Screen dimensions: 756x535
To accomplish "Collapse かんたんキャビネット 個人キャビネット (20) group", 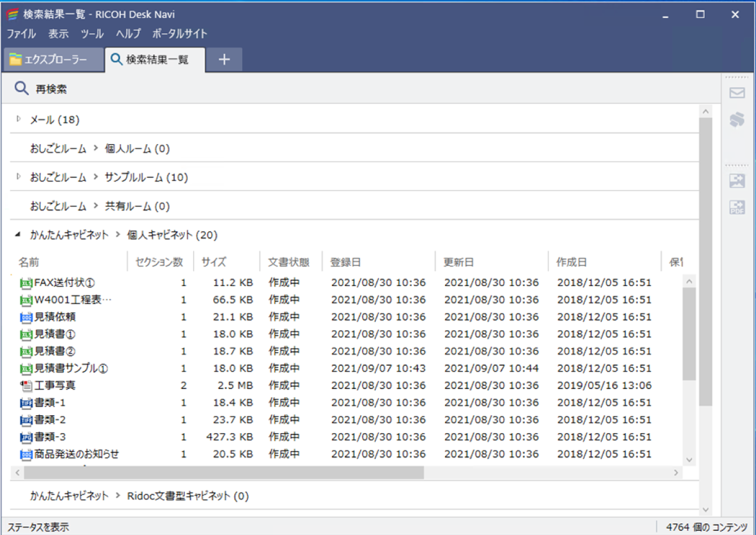I will pos(19,235).
